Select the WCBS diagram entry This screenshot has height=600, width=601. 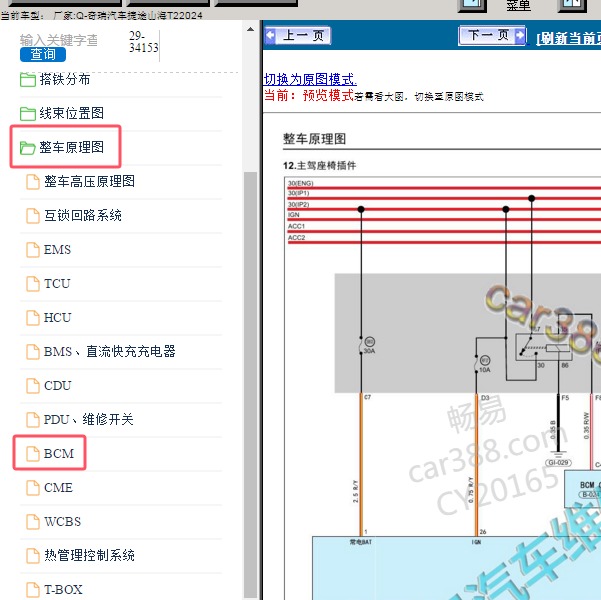tap(62, 521)
